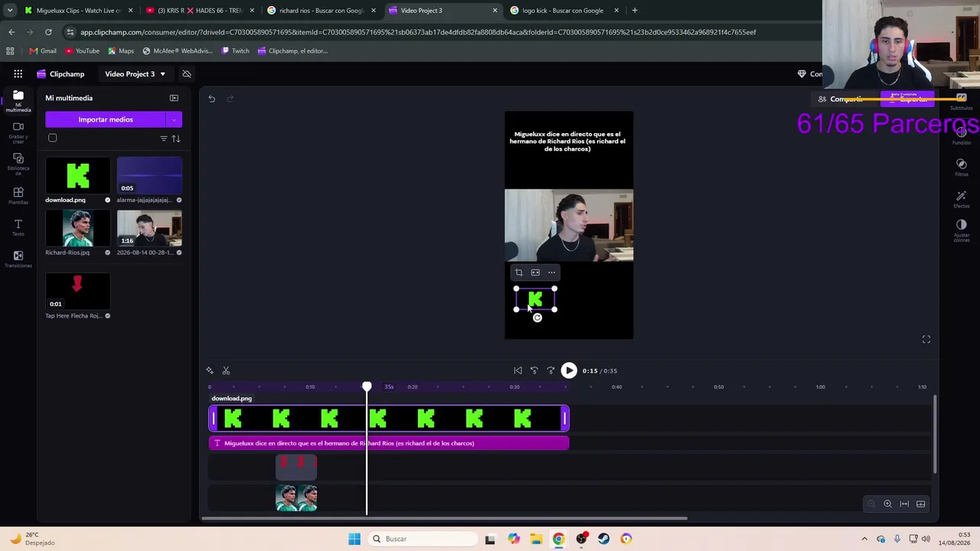Screen dimensions: 980x551
Task: Fit the timeline to the screen
Action: click(x=904, y=504)
